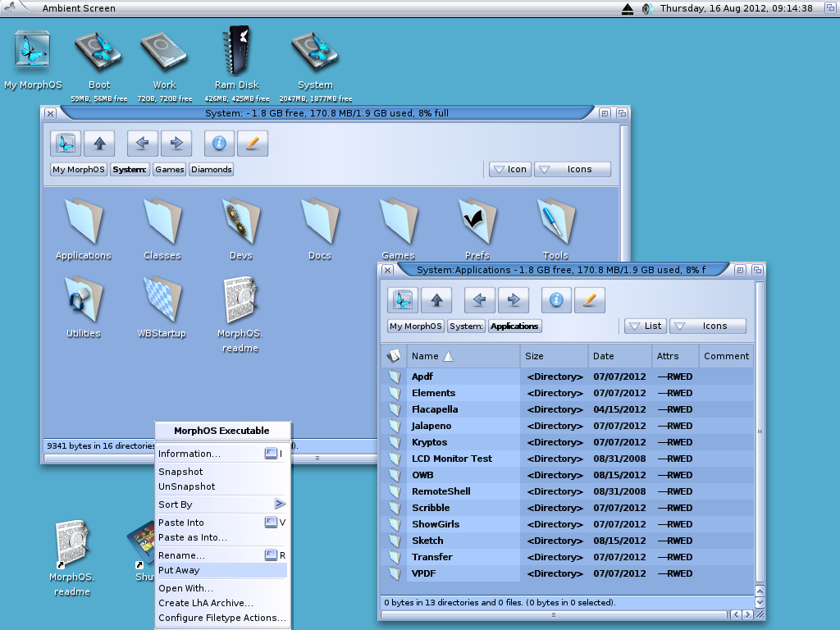Screen dimensions: 840x630
Task: Click the Size column header
Action: (554, 356)
